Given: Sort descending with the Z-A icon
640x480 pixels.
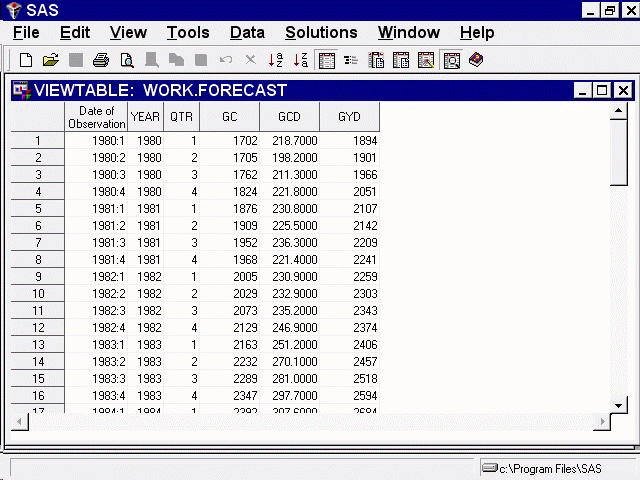Looking at the screenshot, I should [301, 61].
